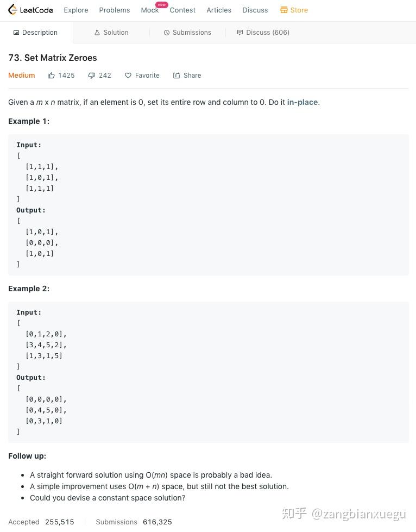Open the Description tab

[x=36, y=33]
